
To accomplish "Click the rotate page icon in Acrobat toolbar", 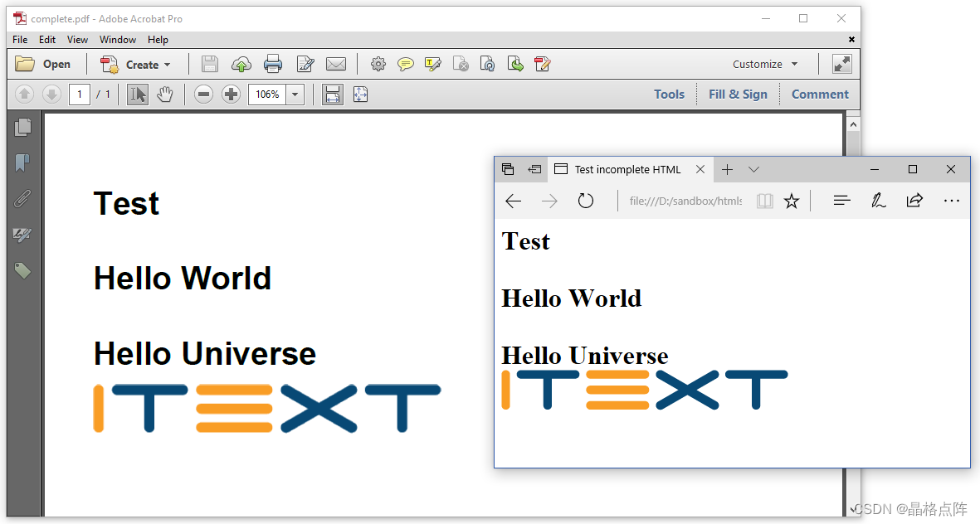I will (487, 64).
